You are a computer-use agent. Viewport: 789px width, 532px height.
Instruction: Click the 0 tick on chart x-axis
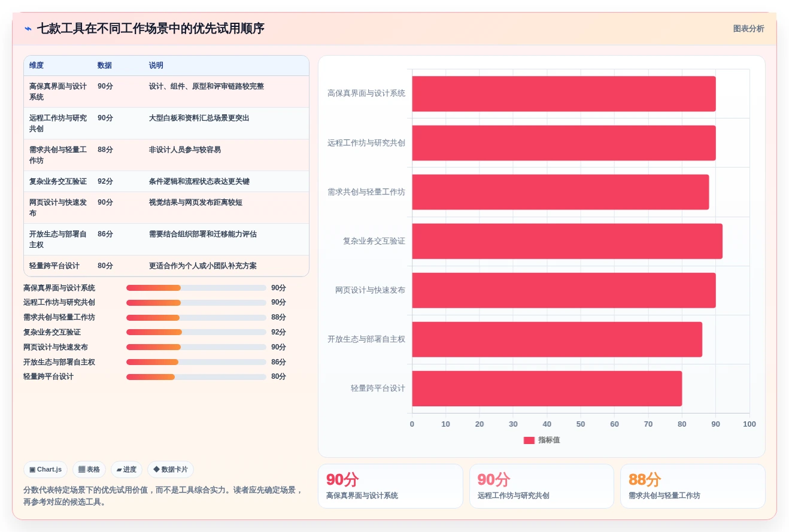pos(412,424)
